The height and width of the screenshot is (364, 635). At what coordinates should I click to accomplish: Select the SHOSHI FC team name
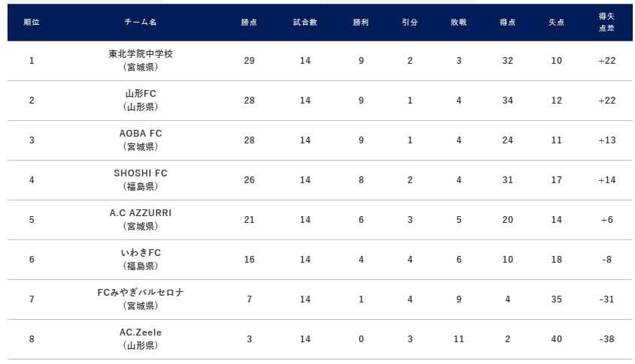coord(141,173)
